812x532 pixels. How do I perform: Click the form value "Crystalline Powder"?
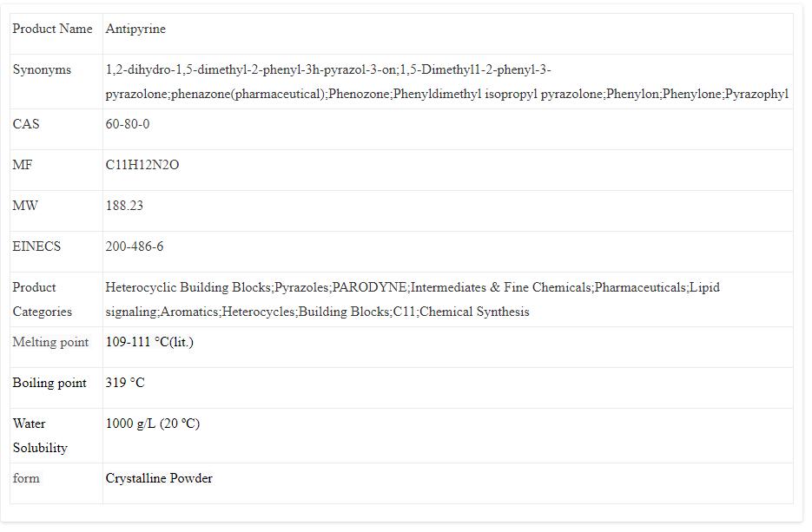click(x=159, y=479)
